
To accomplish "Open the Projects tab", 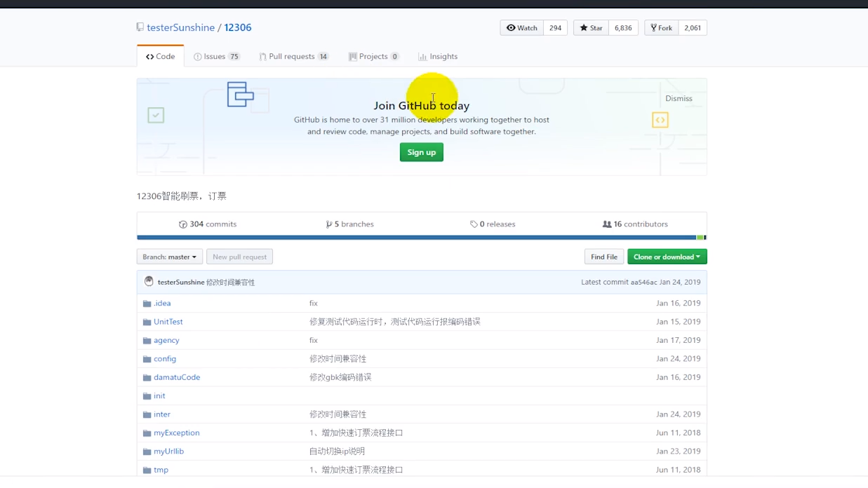I will pyautogui.click(x=374, y=56).
